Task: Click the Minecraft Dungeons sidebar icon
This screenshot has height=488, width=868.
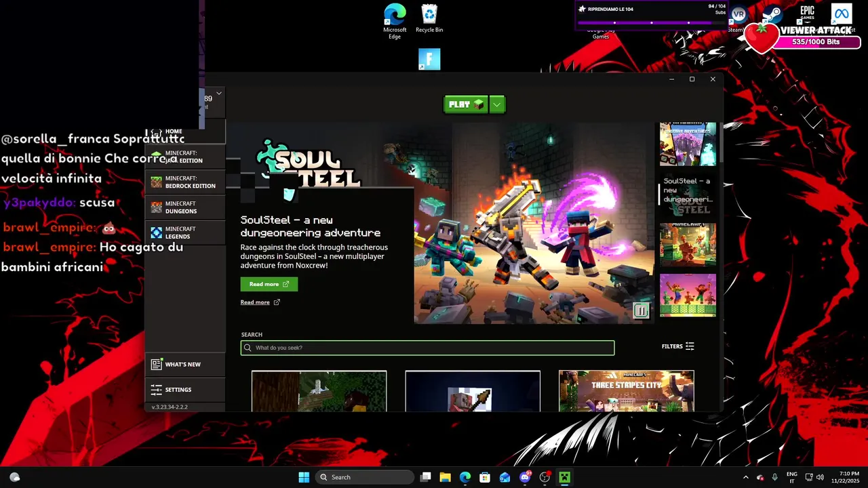Action: tap(157, 207)
